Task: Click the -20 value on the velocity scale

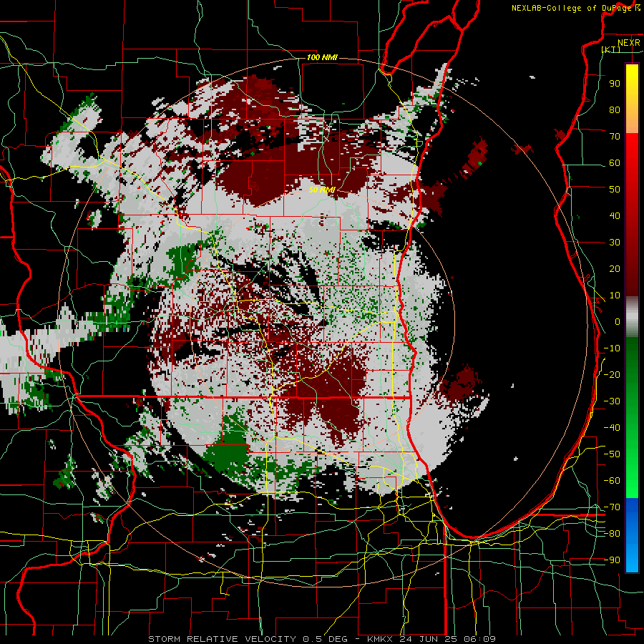Action: tap(612, 375)
